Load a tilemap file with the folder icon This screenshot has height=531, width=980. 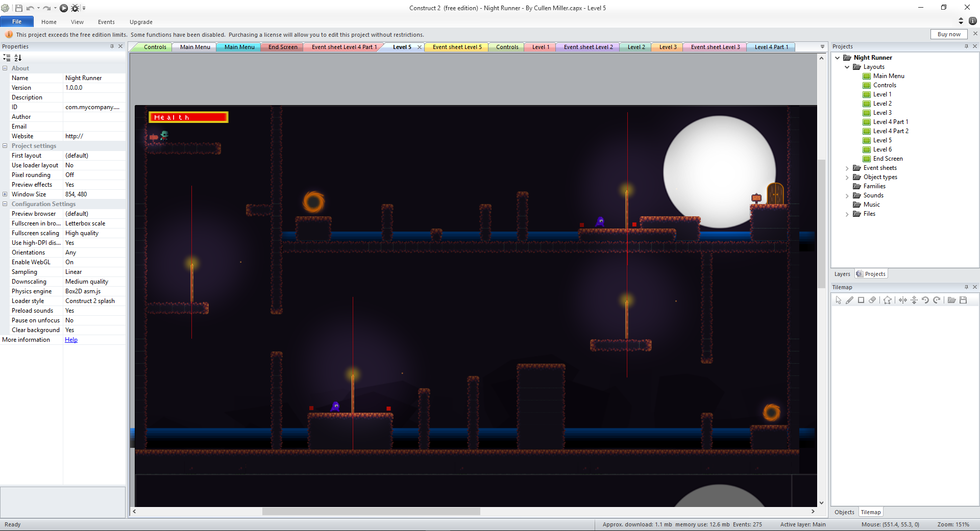tap(951, 300)
